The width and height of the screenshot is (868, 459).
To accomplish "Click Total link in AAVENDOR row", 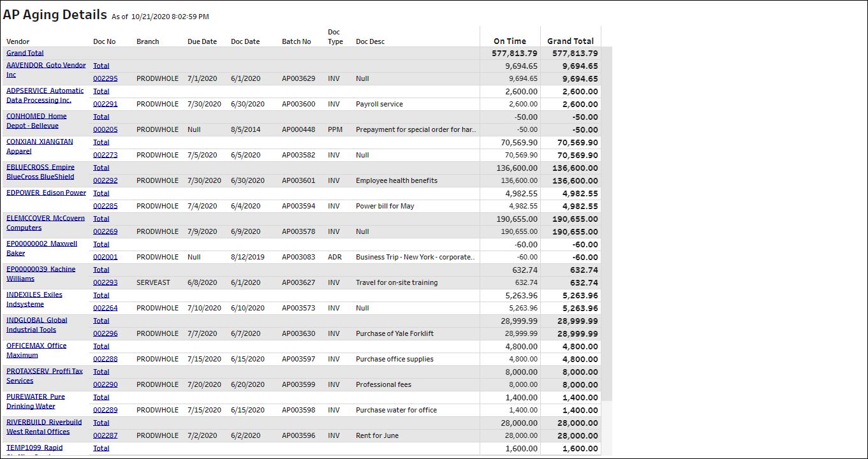I will (x=101, y=66).
